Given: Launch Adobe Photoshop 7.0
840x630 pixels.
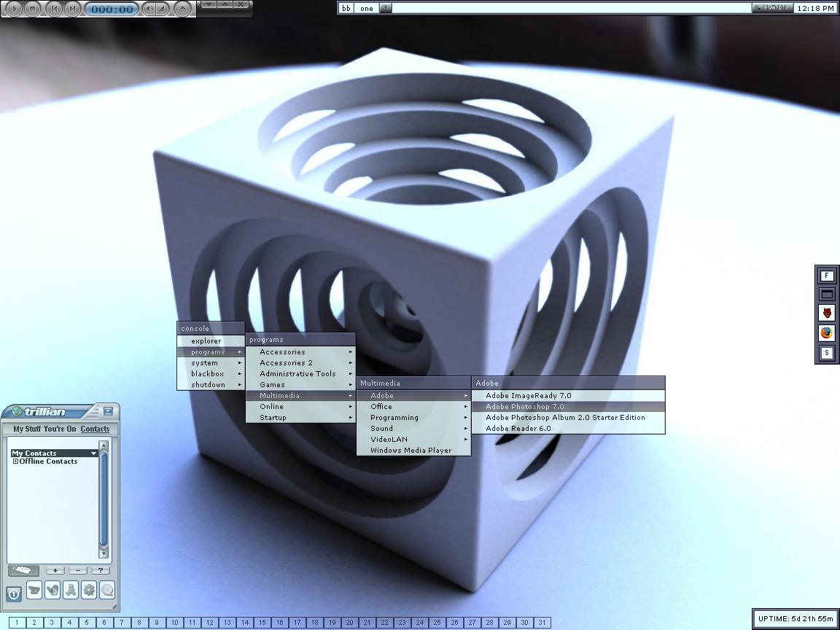Looking at the screenshot, I should point(569,406).
